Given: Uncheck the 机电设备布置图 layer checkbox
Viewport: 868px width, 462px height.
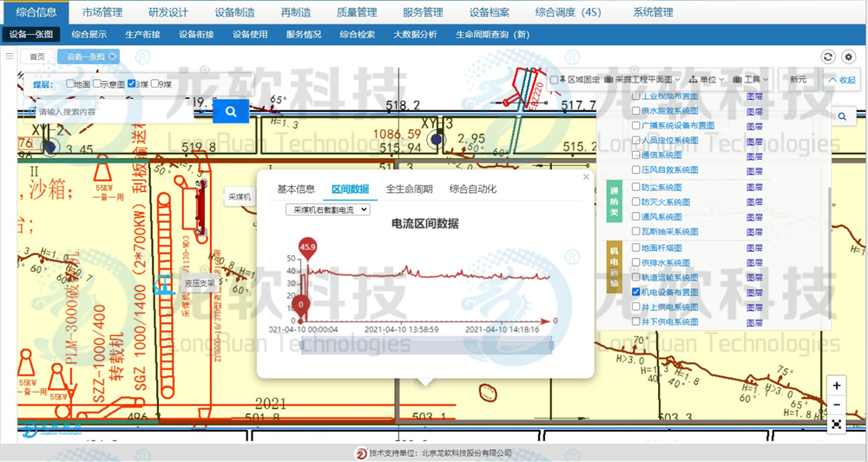Looking at the screenshot, I should (636, 293).
